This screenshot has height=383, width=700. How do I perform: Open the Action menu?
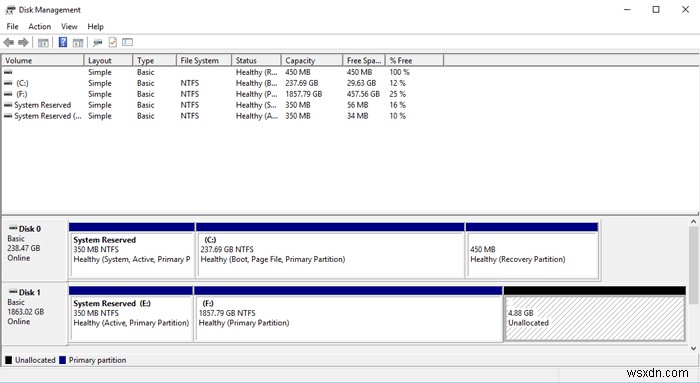(40, 27)
